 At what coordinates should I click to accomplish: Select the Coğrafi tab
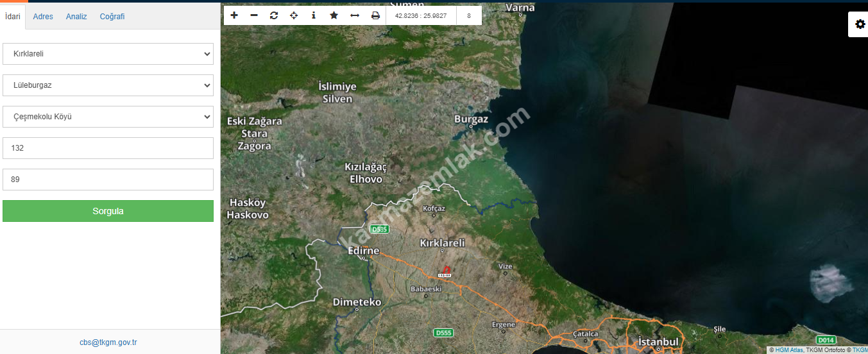pyautogui.click(x=112, y=17)
